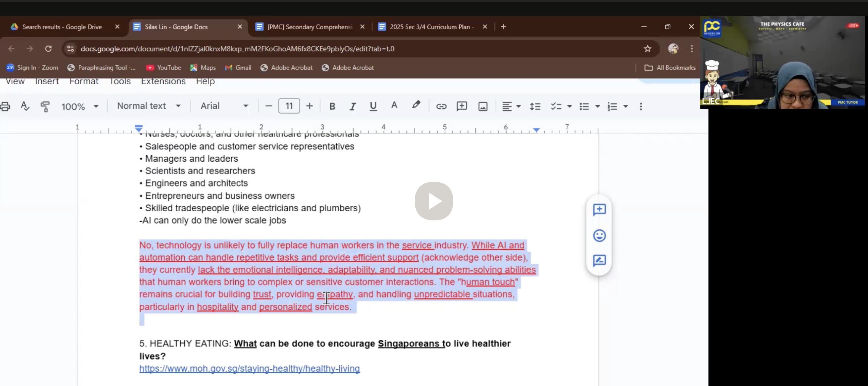Increase font size with plus button

pos(310,106)
